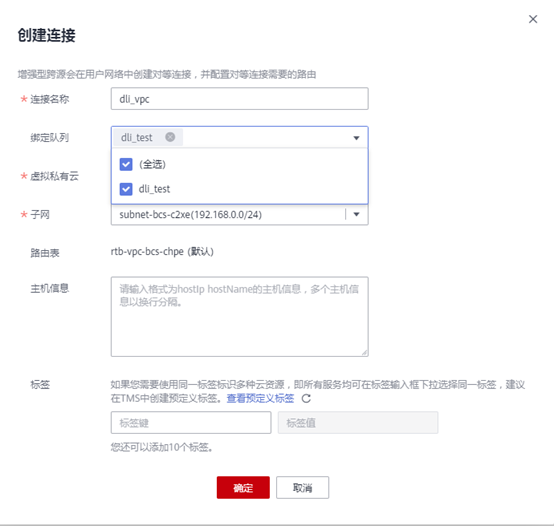Uncheck the dli_test queue checkbox
This screenshot has width=554, height=526.
(x=126, y=189)
